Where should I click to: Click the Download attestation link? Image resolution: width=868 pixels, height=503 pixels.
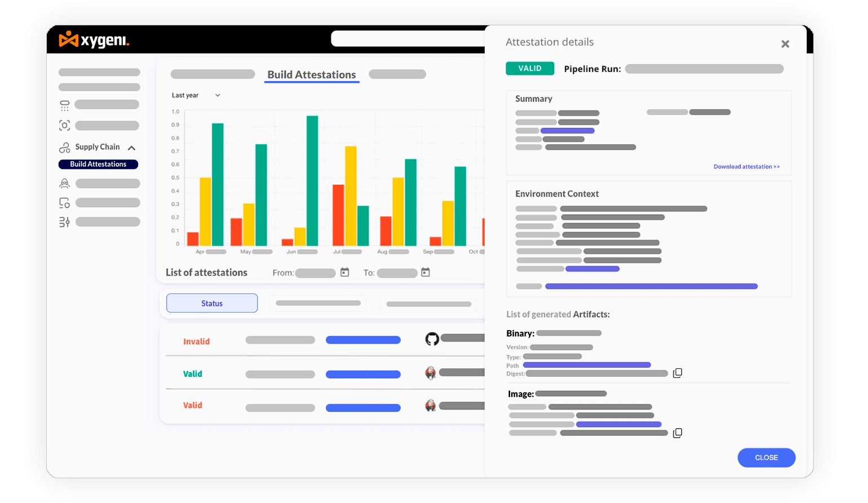pyautogui.click(x=746, y=167)
